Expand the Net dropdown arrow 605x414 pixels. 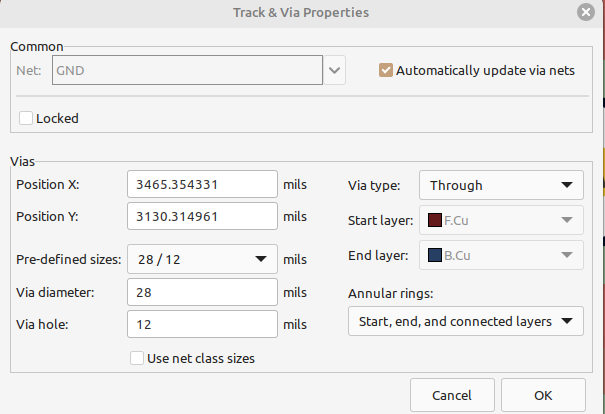pyautogui.click(x=335, y=71)
